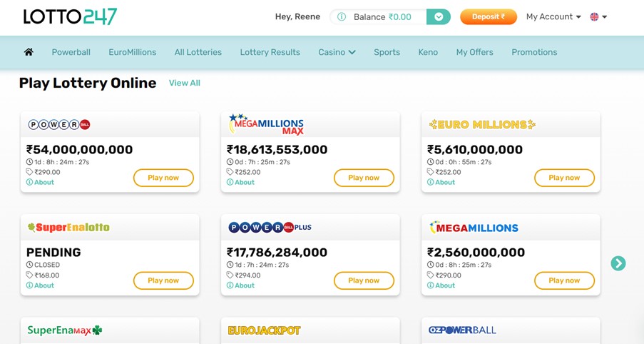644x344 pixels.
Task: Click the ₹18,613,553,000 jackpot amount
Action: point(277,150)
